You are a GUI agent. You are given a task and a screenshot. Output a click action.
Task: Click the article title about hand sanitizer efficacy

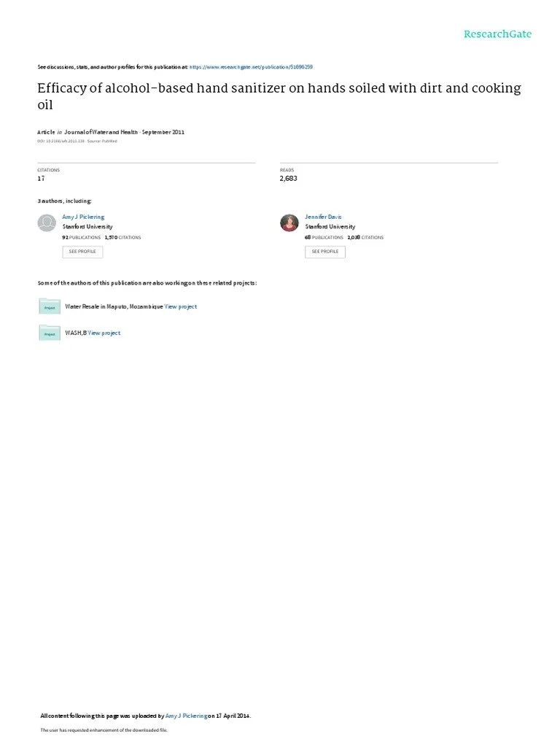pyautogui.click(x=279, y=96)
